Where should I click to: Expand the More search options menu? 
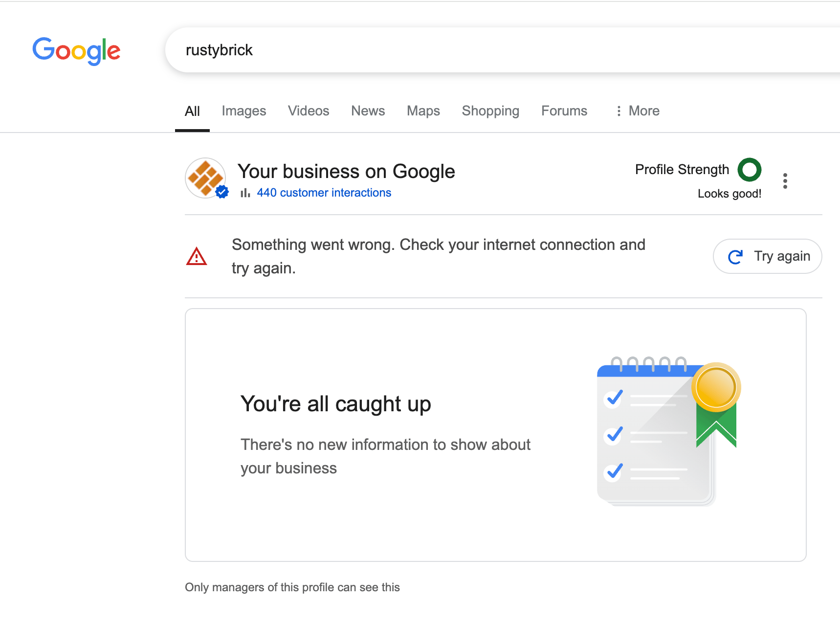point(638,111)
